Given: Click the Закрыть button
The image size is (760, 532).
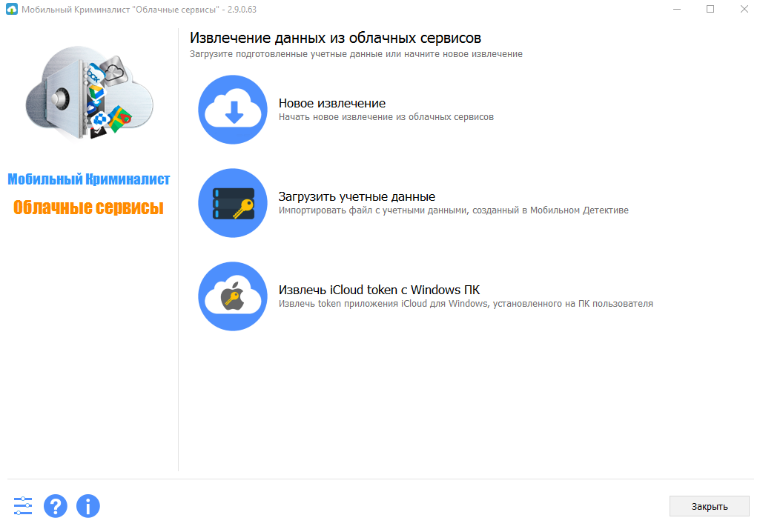Looking at the screenshot, I should tap(709, 506).
